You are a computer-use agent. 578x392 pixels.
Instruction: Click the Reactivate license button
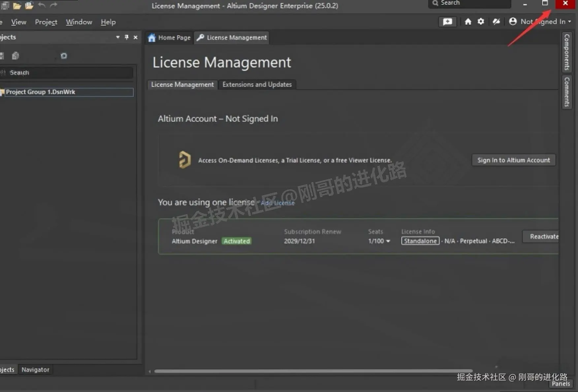(x=541, y=236)
